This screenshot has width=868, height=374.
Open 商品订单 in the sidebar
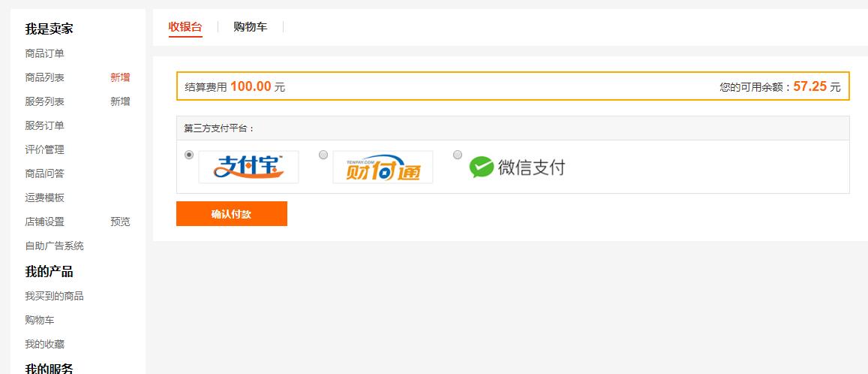(x=45, y=54)
